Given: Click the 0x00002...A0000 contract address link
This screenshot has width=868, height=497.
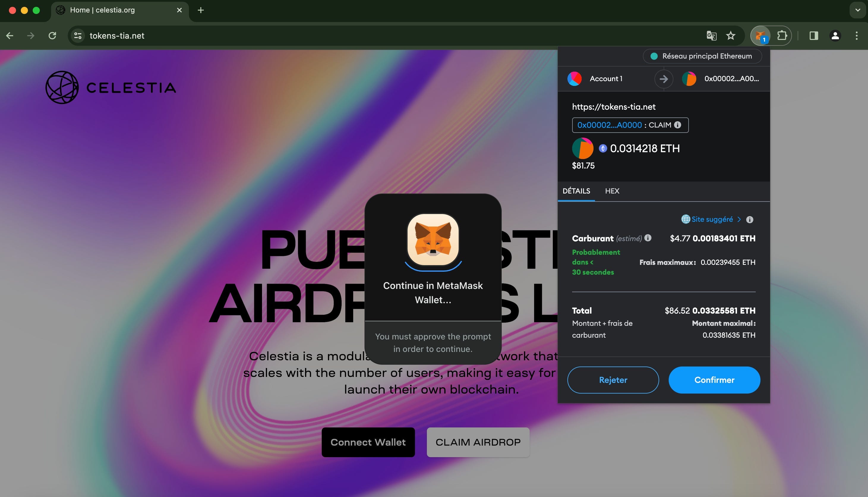Looking at the screenshot, I should [x=609, y=125].
